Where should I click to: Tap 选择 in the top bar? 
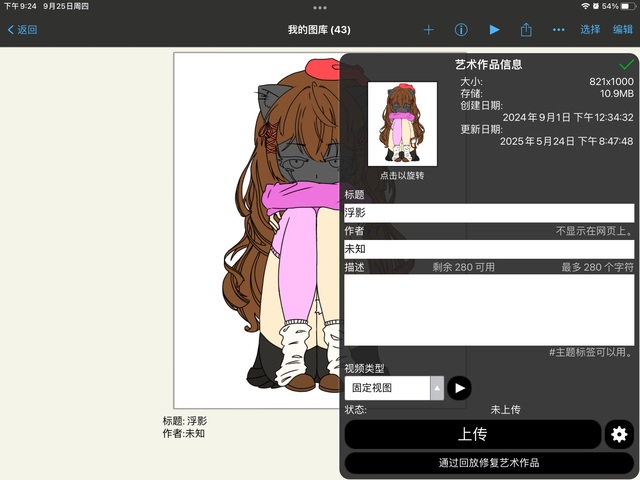[590, 30]
